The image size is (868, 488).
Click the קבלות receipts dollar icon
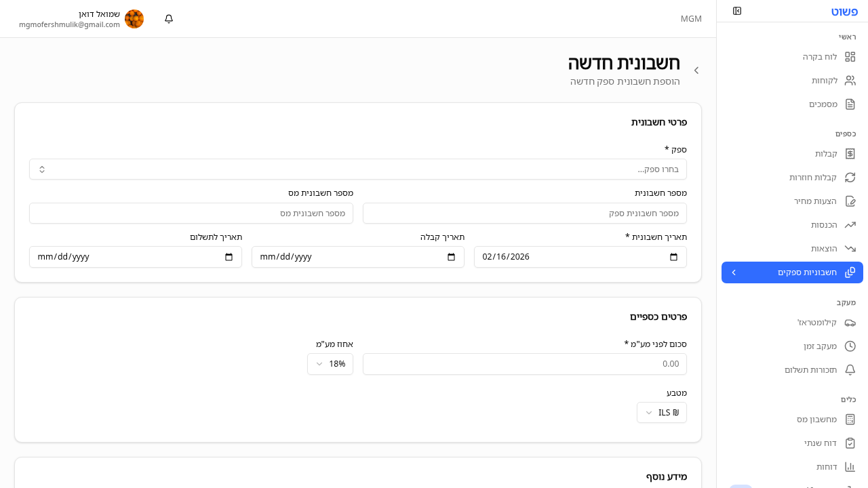pyautogui.click(x=850, y=153)
